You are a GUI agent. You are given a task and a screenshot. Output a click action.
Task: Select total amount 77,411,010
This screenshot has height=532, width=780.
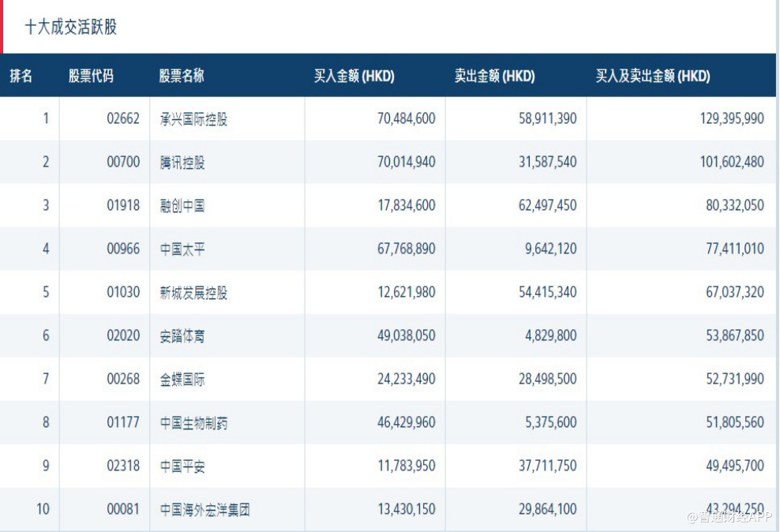[735, 249]
